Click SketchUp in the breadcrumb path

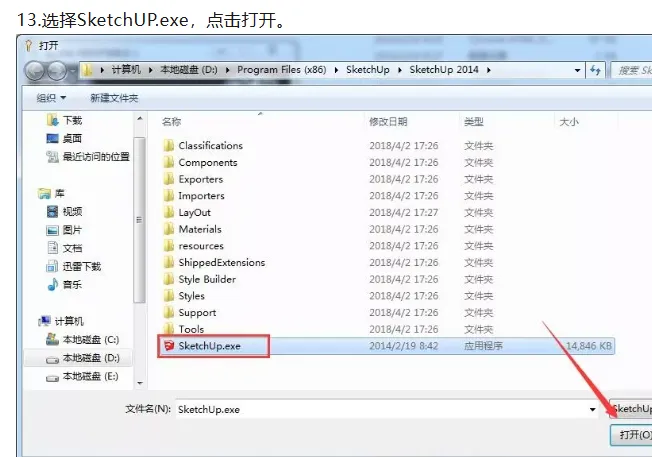pyautogui.click(x=368, y=70)
